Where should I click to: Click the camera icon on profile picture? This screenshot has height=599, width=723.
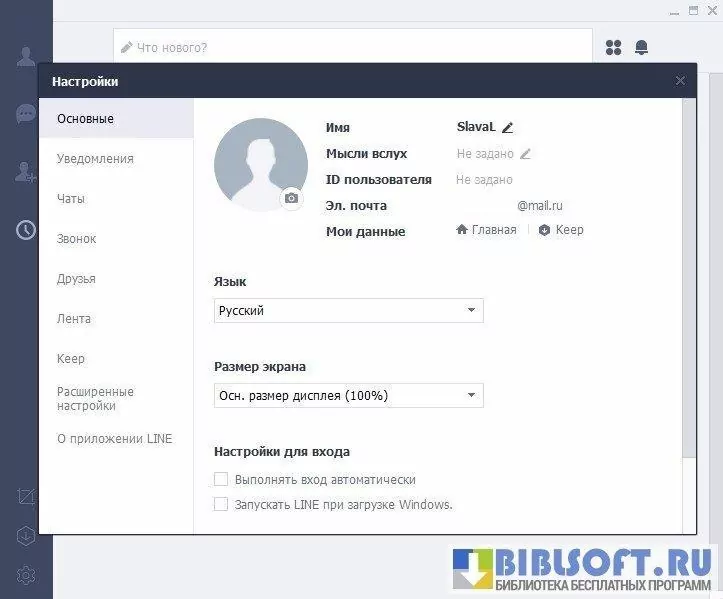(x=291, y=198)
